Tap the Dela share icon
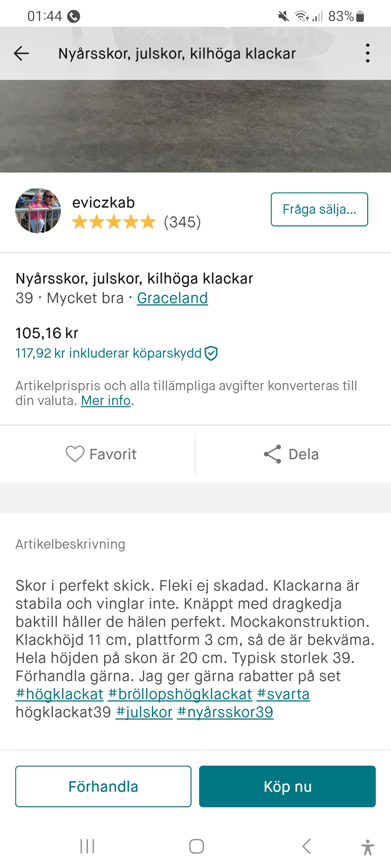391x868 pixels. pos(273,454)
